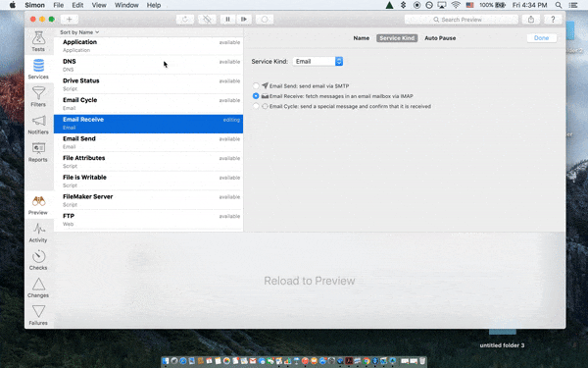Select the Email Cycle service row
This screenshot has height=368, width=588.
click(x=149, y=104)
